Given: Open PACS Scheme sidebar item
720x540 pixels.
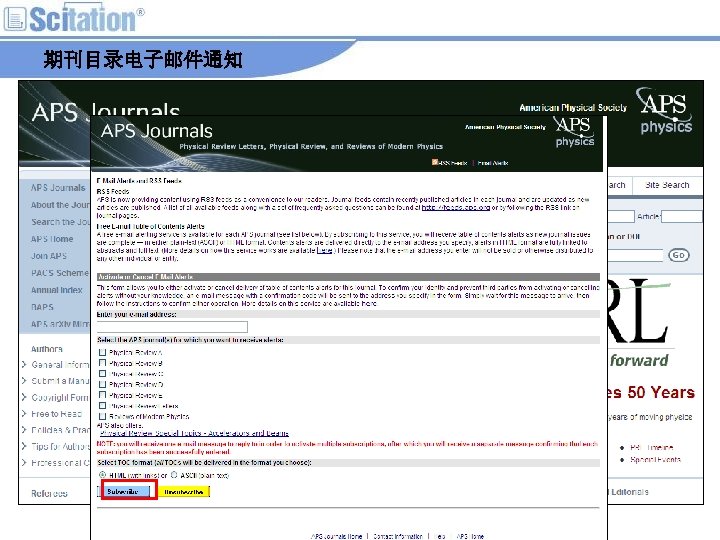Looking at the screenshot, I should coord(60,273).
